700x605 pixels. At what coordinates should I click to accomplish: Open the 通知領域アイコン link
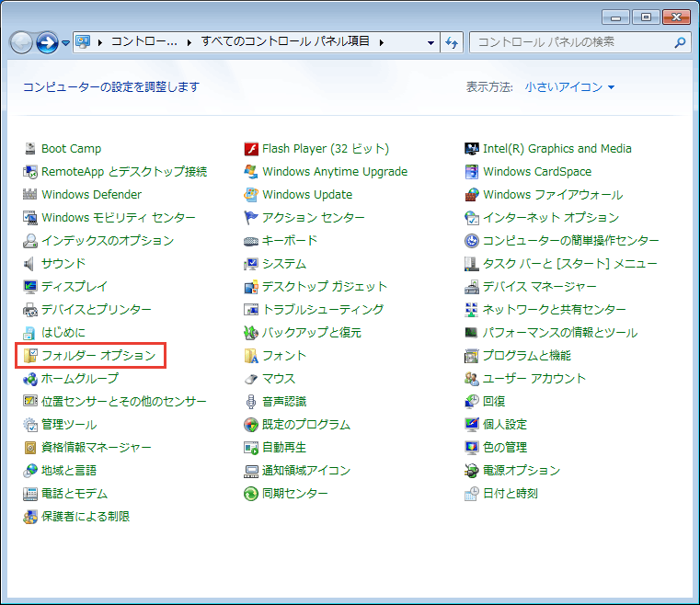pos(306,470)
